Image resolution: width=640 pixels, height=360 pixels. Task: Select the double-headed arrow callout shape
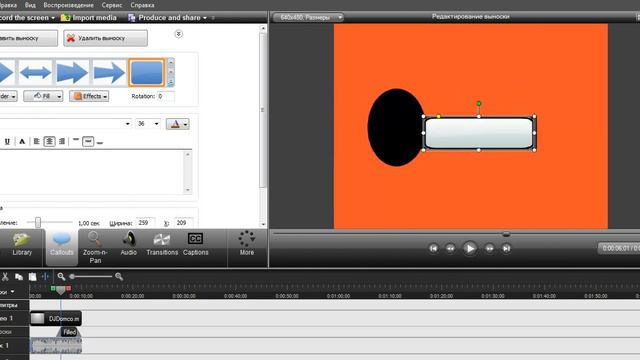point(36,73)
